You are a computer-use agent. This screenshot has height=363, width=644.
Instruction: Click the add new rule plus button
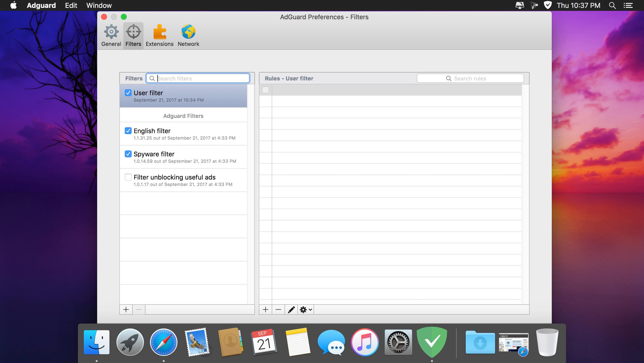tap(265, 309)
